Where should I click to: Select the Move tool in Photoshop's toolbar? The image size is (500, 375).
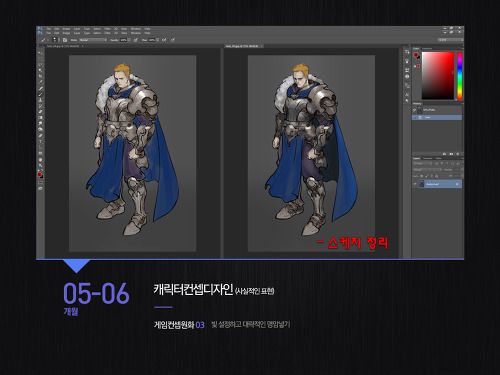click(x=41, y=53)
